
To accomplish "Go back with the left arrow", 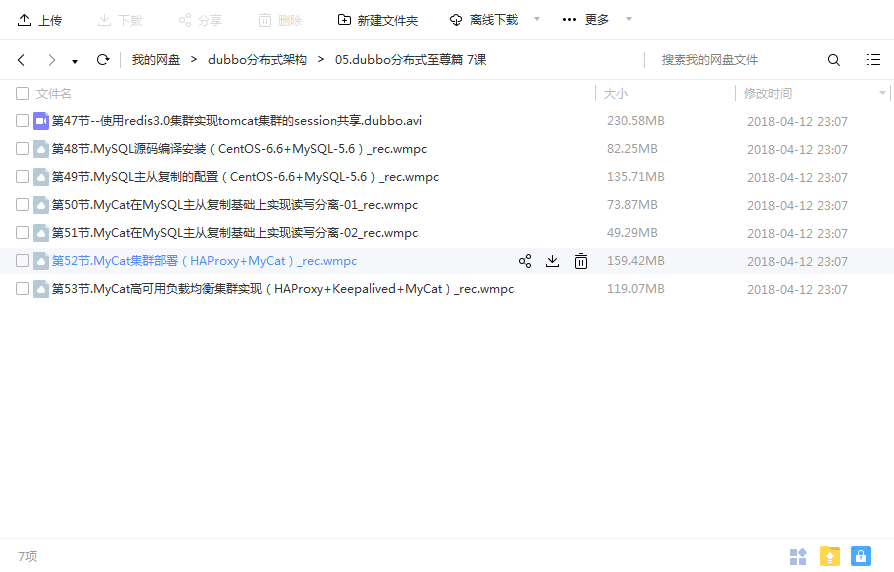I will coord(22,60).
